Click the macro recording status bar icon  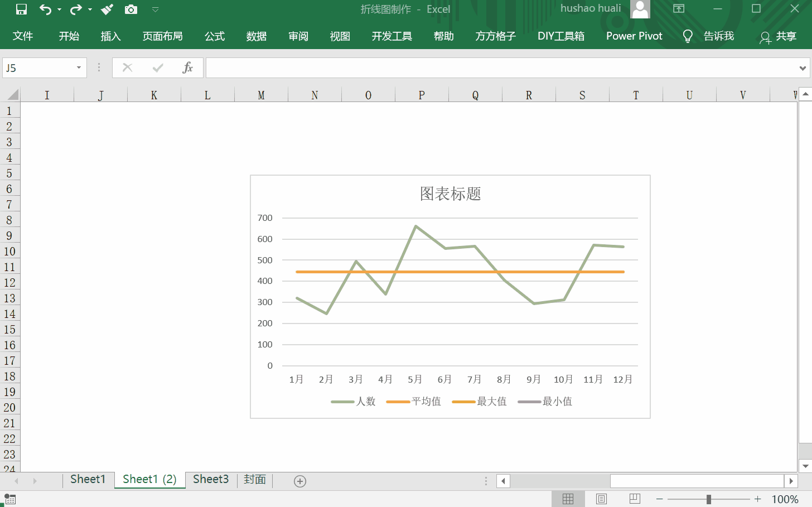pyautogui.click(x=9, y=499)
